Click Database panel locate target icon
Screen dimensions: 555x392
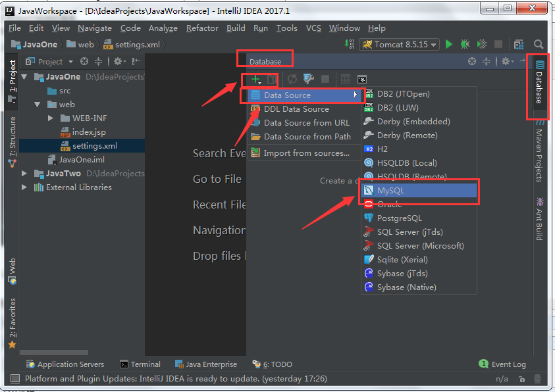tap(472, 62)
